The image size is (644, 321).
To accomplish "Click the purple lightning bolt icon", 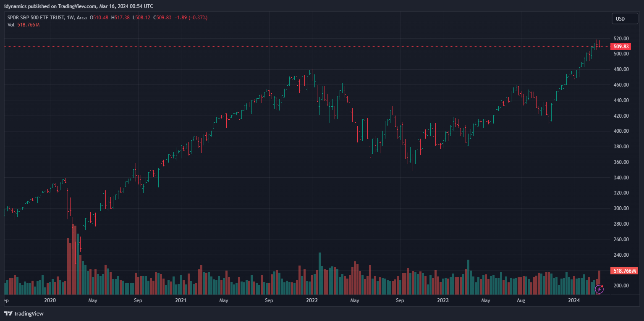I will coord(599,289).
